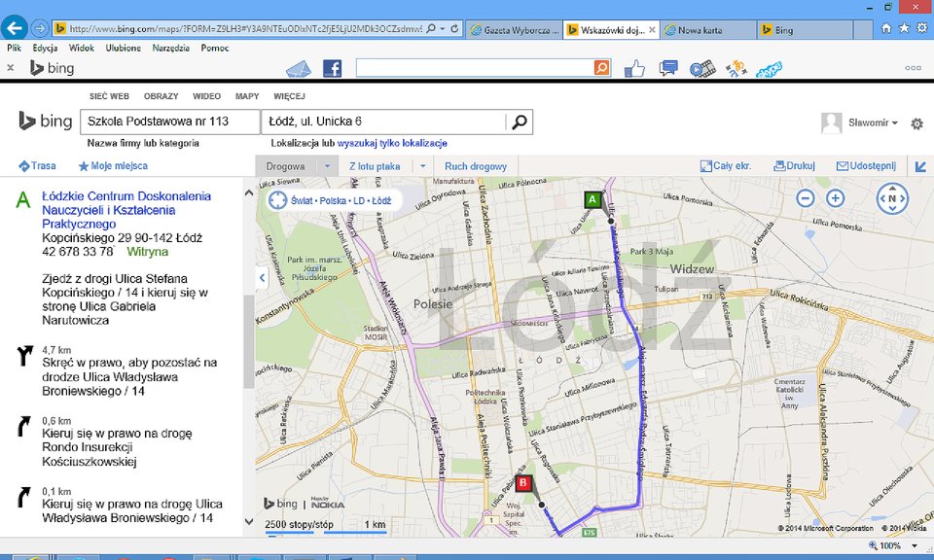Image resolution: width=934 pixels, height=560 pixels.
Task: Click the Trasa directions link
Action: click(x=38, y=166)
